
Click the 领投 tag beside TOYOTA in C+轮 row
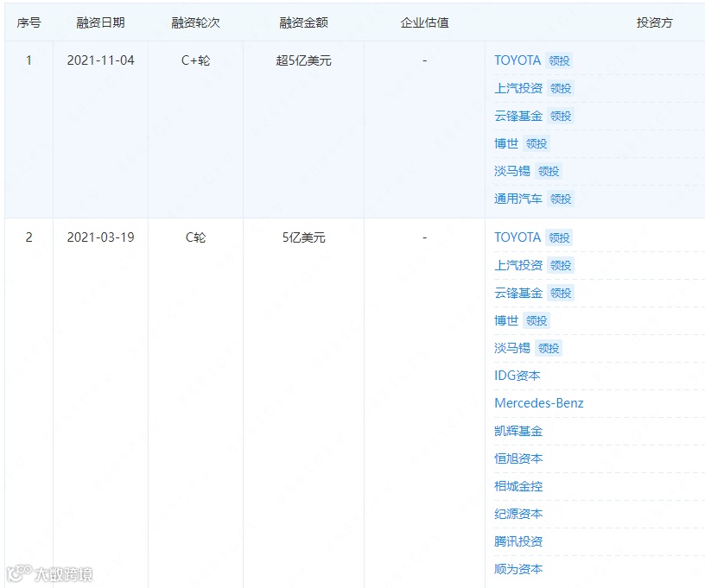[559, 60]
